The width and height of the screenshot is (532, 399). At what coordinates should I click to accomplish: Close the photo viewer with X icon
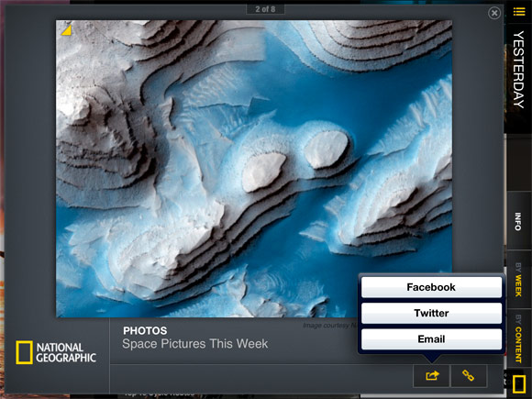point(494,13)
